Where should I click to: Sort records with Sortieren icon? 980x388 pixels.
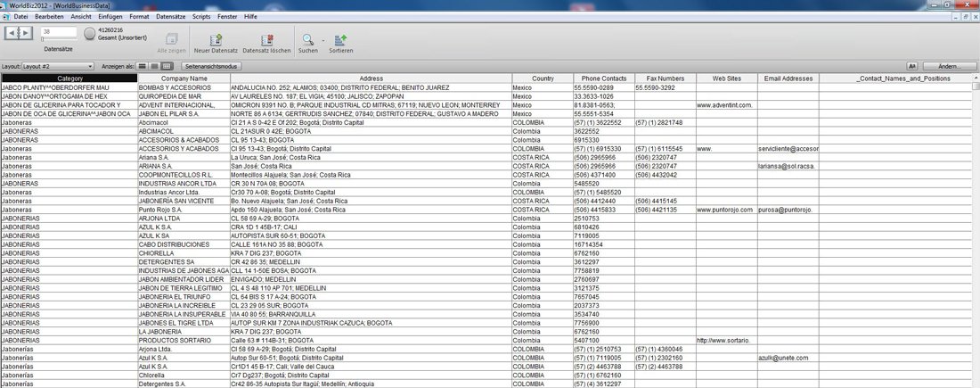coord(340,39)
